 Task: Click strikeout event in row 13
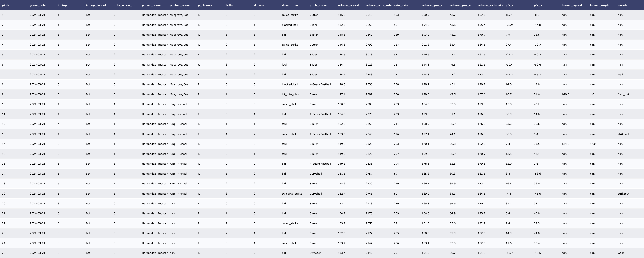pyautogui.click(x=623, y=134)
